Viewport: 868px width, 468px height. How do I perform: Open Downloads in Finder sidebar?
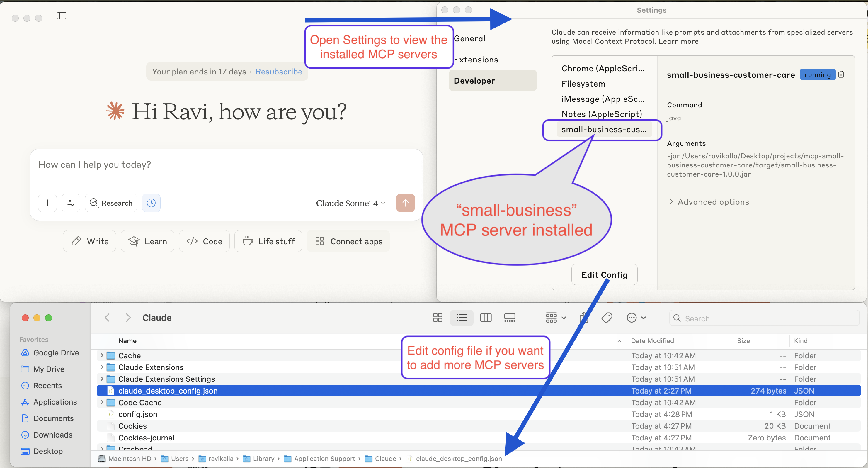pyautogui.click(x=47, y=435)
